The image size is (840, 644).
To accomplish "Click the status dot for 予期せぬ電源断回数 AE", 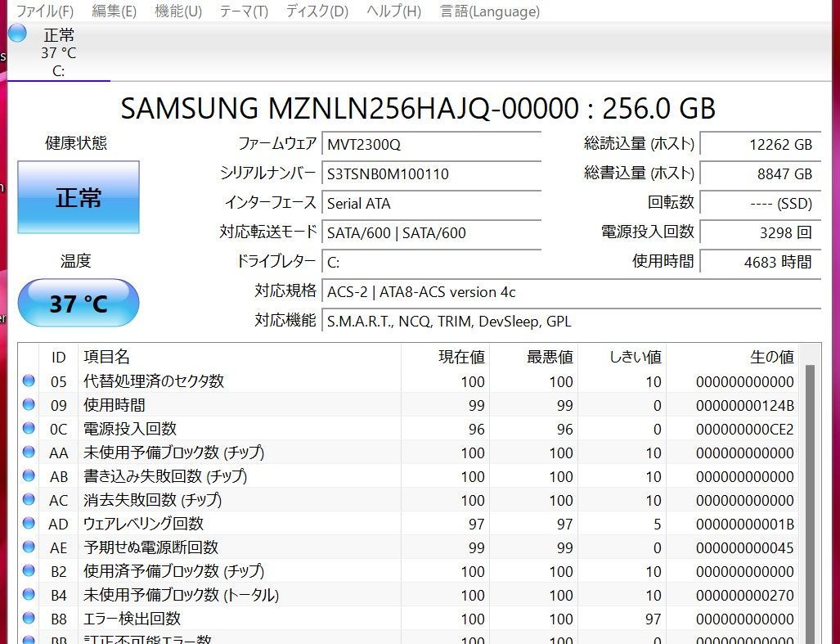I will click(28, 547).
